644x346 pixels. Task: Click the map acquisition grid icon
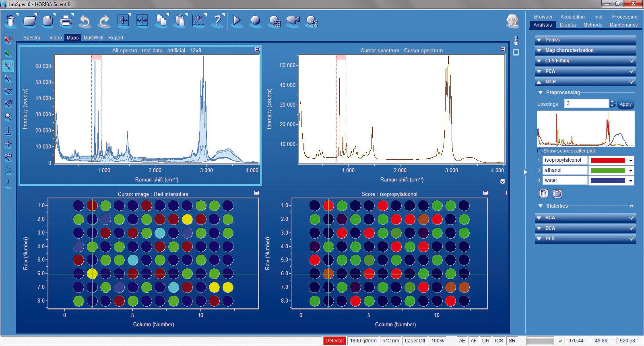click(275, 21)
